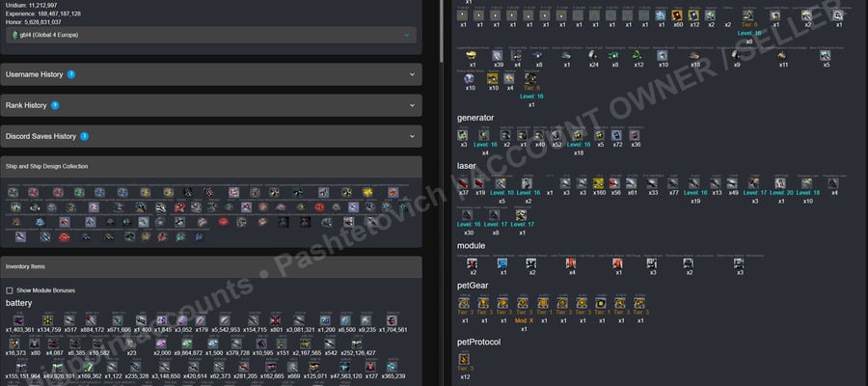Viewport: 868px width, 386px height.
Task: Select the drone design item with count x18
Action: 694,55
